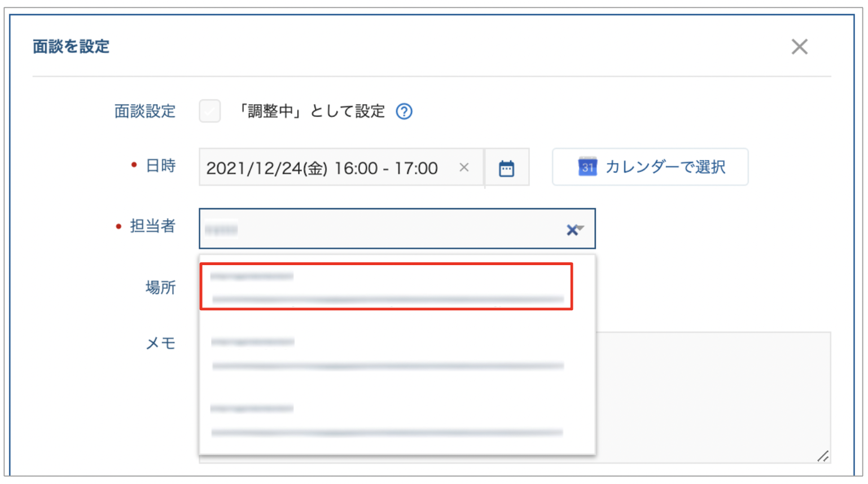The height and width of the screenshot is (484, 868).
Task: Click inside the メモ text area
Action: point(713,397)
